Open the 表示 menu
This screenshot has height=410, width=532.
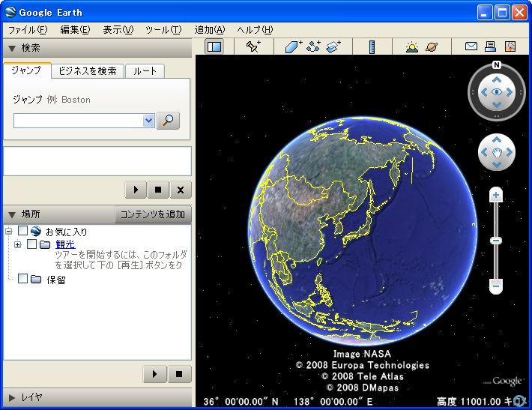pos(118,30)
